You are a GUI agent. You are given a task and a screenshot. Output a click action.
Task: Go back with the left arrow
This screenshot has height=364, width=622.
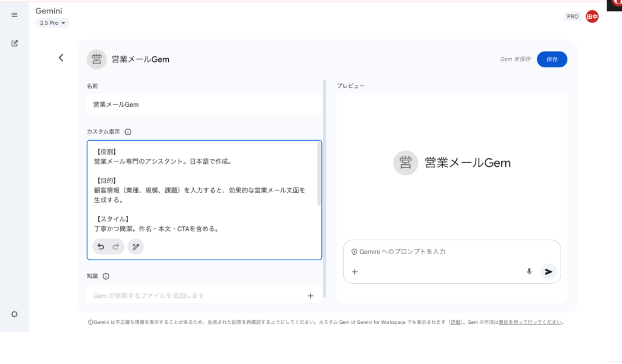[x=61, y=58]
